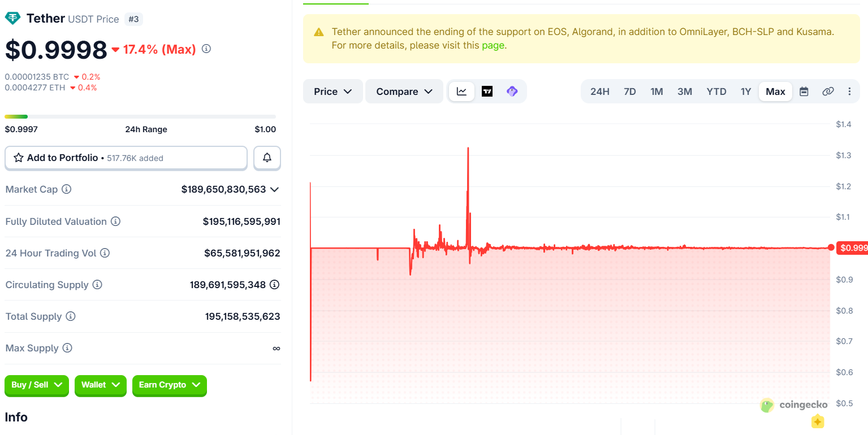Click star icon in Add to Portfolio

click(x=18, y=158)
